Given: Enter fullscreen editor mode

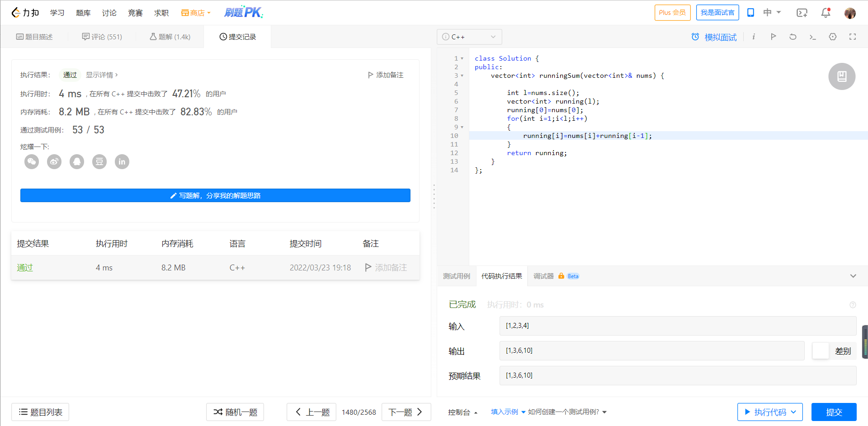Looking at the screenshot, I should 853,37.
